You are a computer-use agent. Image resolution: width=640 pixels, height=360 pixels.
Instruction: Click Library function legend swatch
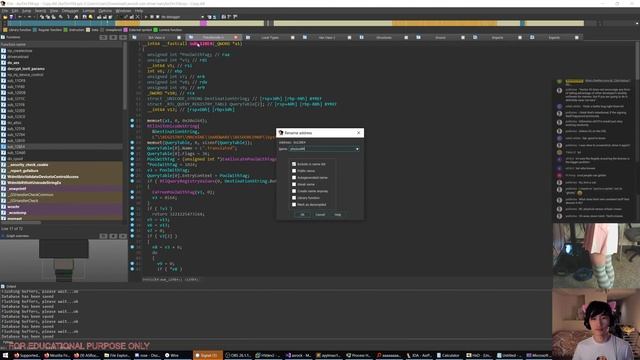[5, 30]
